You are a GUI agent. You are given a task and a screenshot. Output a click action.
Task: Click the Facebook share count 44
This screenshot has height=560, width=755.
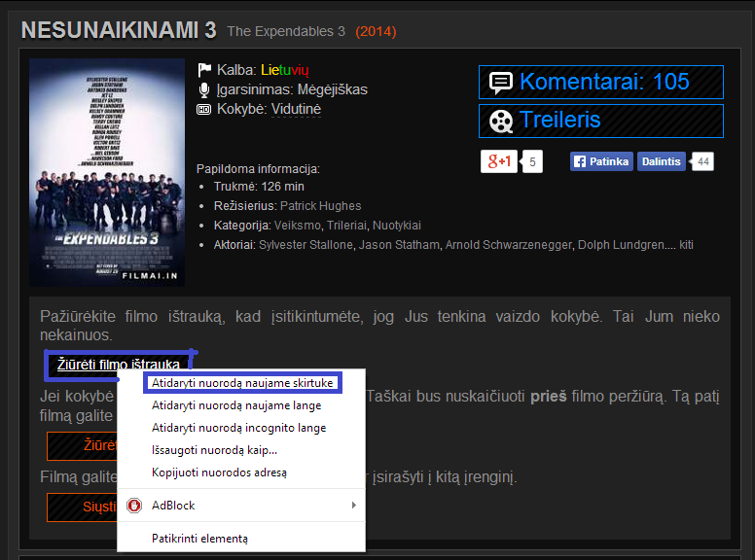pos(703,161)
